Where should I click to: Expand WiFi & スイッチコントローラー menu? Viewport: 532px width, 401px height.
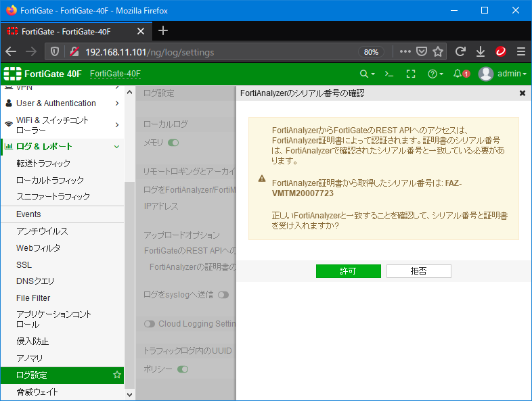point(62,125)
